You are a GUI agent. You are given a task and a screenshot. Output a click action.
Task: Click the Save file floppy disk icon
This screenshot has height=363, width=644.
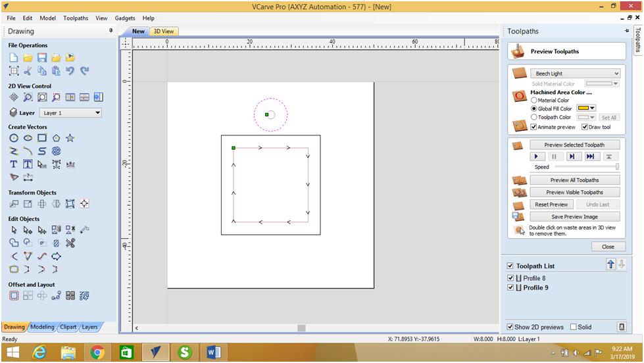pyautogui.click(x=42, y=57)
